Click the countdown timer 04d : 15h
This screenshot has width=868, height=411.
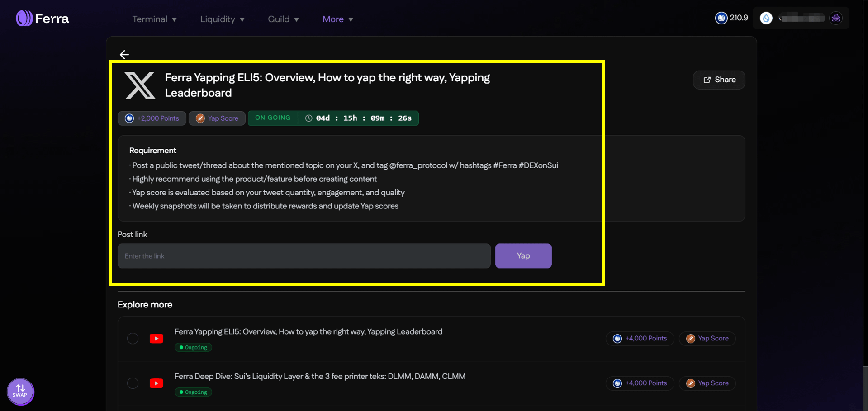(x=364, y=118)
